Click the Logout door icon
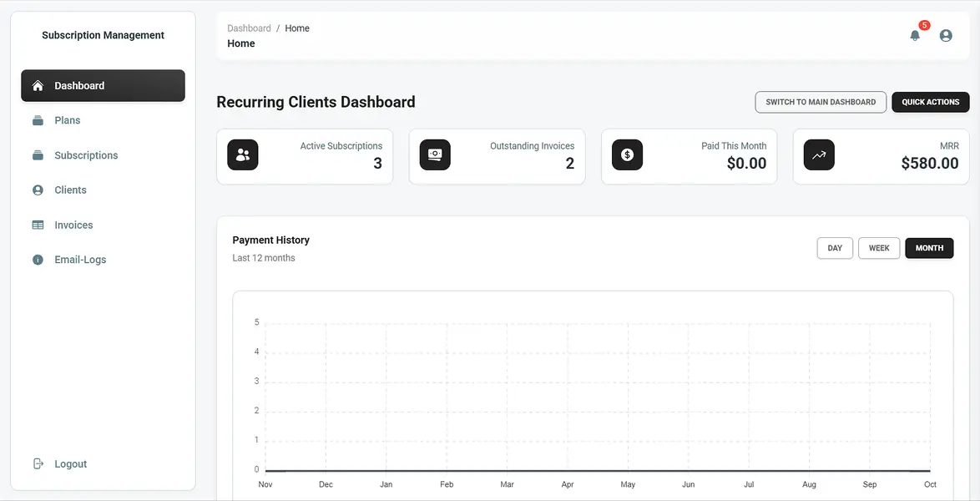 click(x=38, y=464)
